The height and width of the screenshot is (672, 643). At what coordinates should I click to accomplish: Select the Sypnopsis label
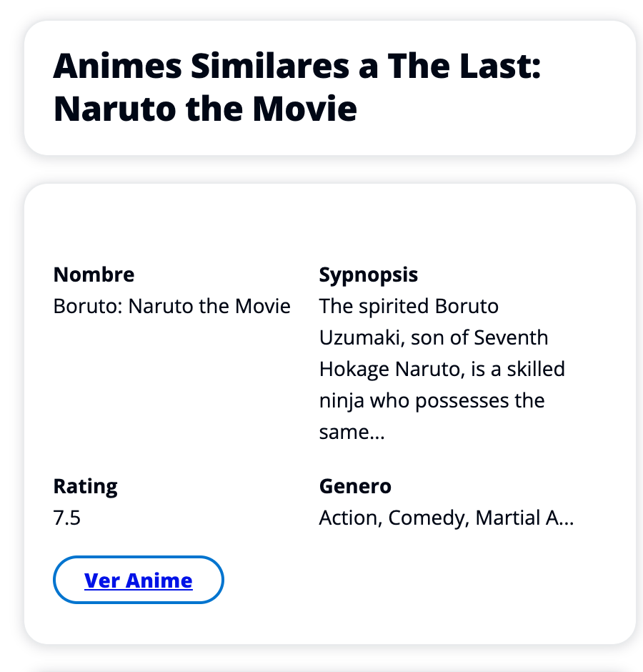tap(368, 275)
